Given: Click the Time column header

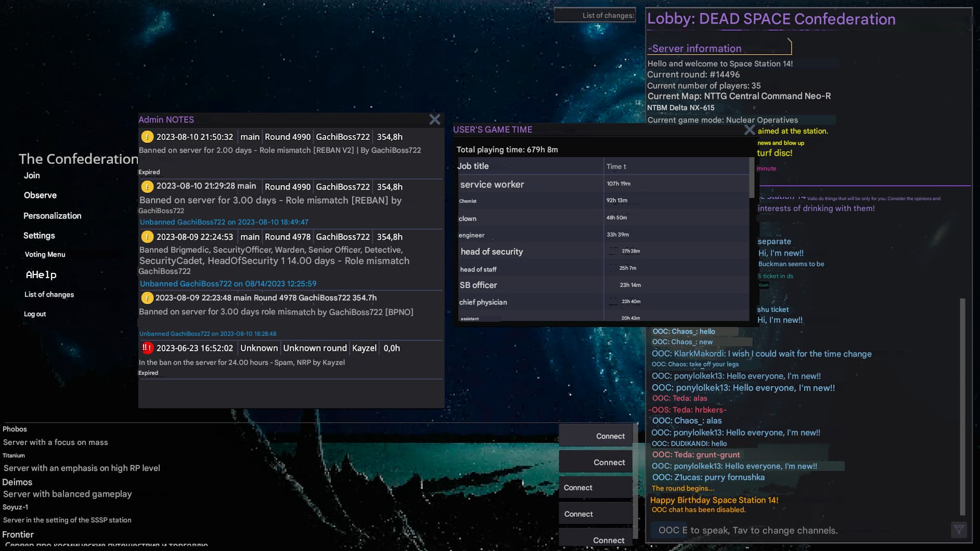Looking at the screenshot, I should (x=675, y=166).
